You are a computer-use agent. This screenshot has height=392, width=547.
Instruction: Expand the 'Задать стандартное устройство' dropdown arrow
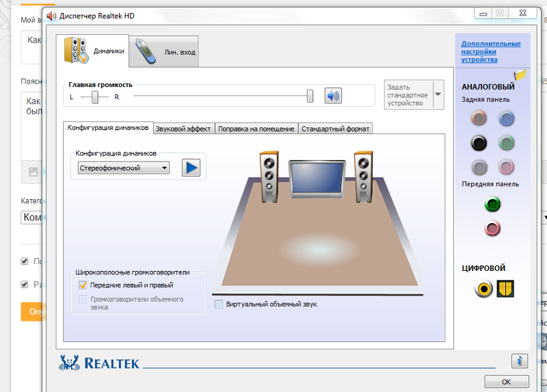[x=438, y=94]
